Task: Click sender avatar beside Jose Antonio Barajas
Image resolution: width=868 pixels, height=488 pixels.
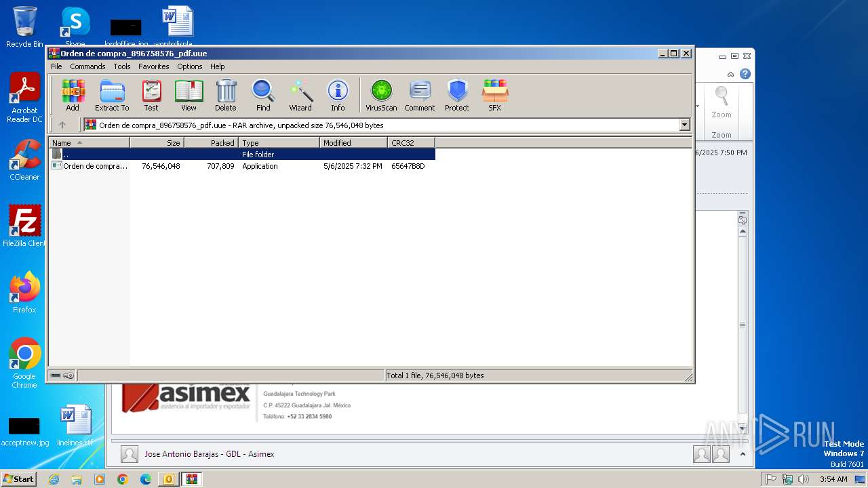Action: click(x=130, y=454)
